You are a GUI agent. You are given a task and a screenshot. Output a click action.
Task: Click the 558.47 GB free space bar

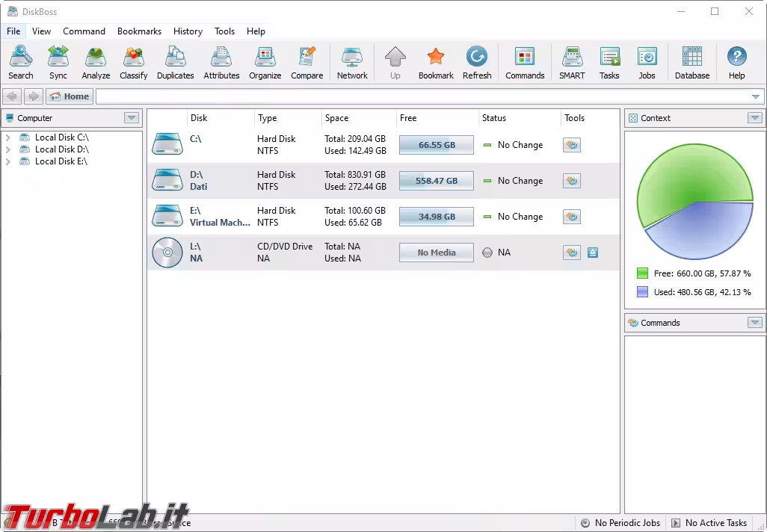[x=436, y=181]
